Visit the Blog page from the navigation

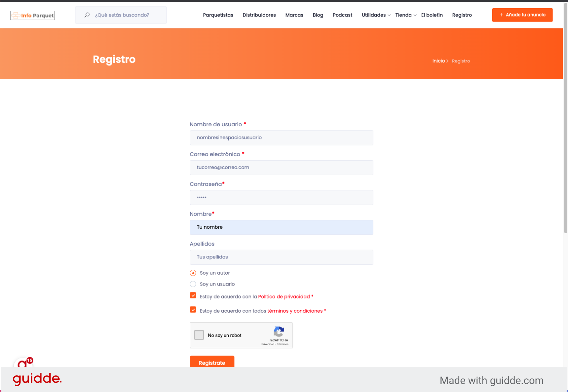tap(318, 15)
